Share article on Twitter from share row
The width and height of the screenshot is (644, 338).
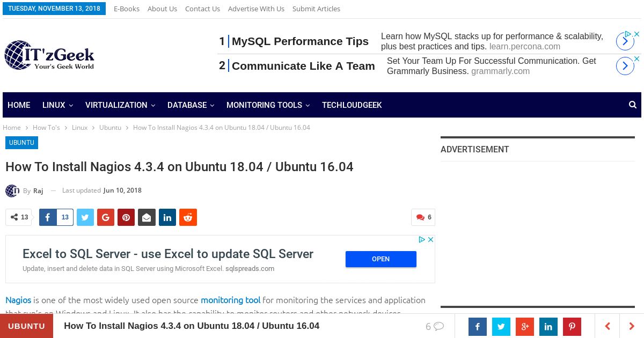85,217
